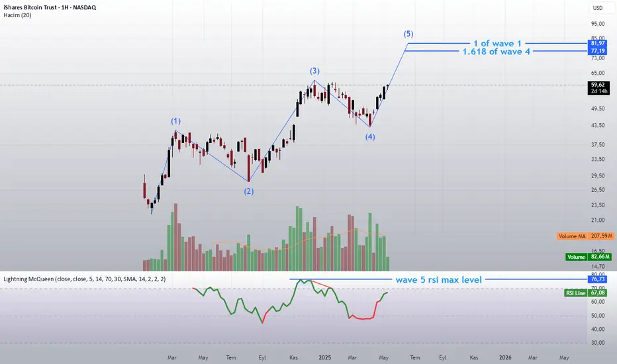Select the wave (2) label
Screen dimensions: 617x364
pos(249,191)
